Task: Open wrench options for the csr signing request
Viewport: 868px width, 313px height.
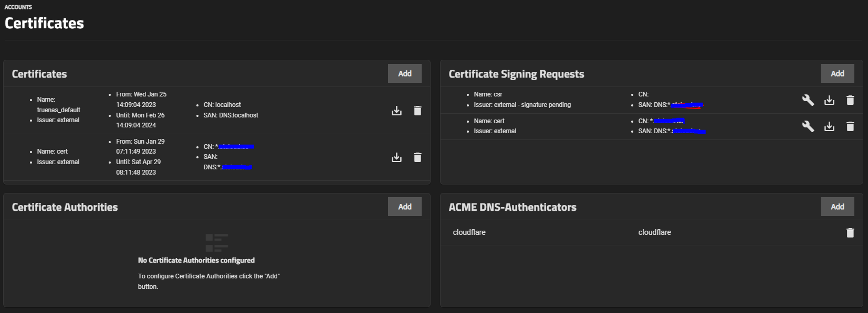Action: [x=808, y=100]
